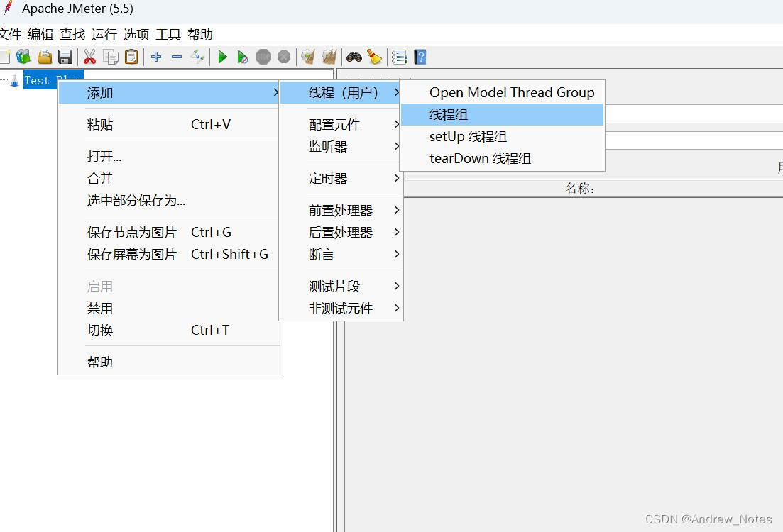Select the Test Plan flask icon
The image size is (783, 532).
(15, 80)
